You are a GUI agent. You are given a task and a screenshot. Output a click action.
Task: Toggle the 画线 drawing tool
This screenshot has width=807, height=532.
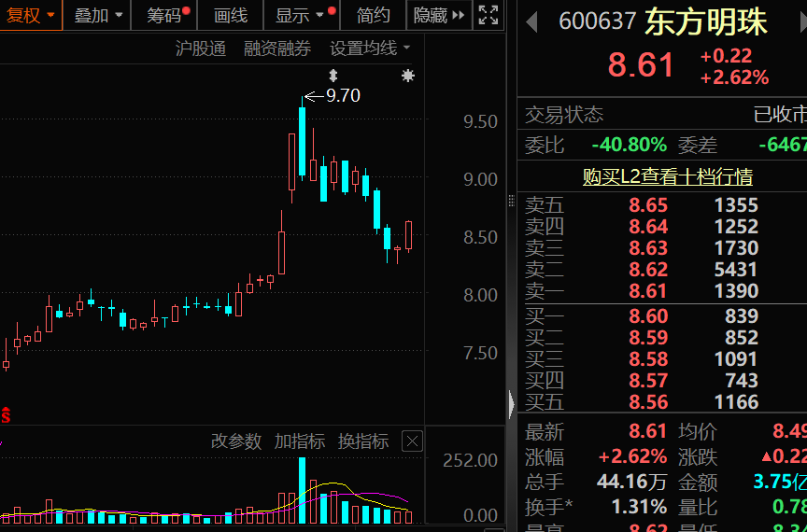coord(230,15)
